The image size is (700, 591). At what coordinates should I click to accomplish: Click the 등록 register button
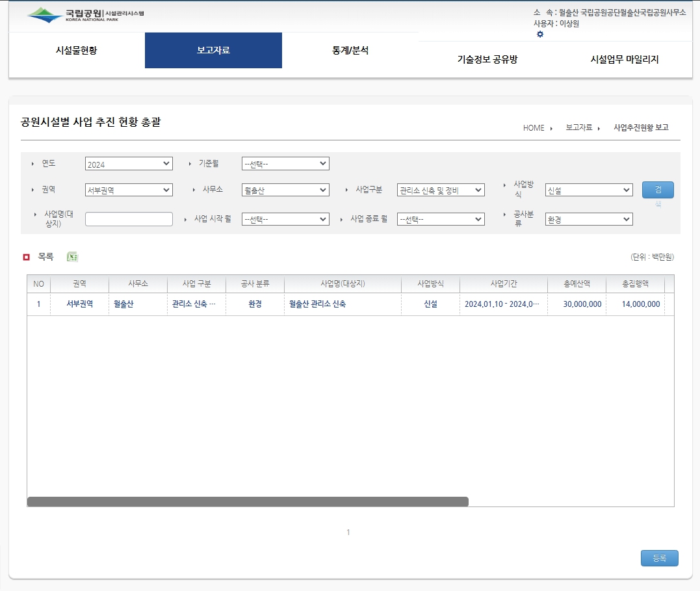tap(659, 558)
